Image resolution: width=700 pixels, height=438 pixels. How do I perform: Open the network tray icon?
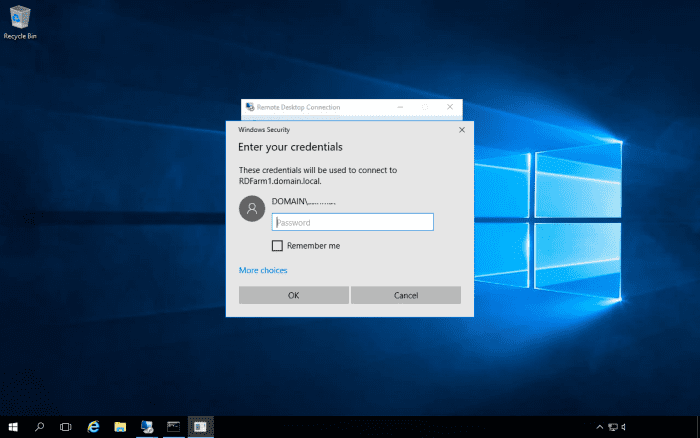(x=613, y=427)
